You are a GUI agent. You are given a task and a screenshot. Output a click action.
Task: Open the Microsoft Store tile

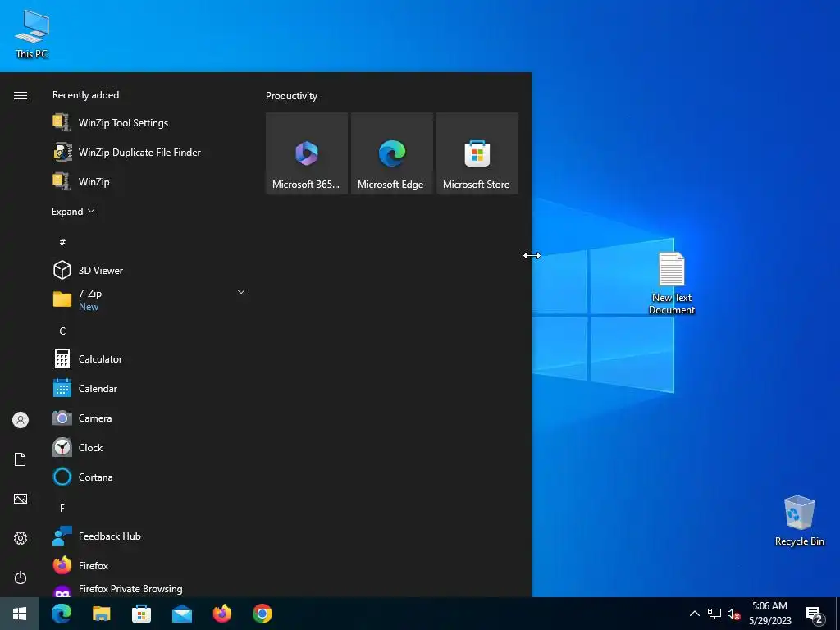(x=477, y=153)
